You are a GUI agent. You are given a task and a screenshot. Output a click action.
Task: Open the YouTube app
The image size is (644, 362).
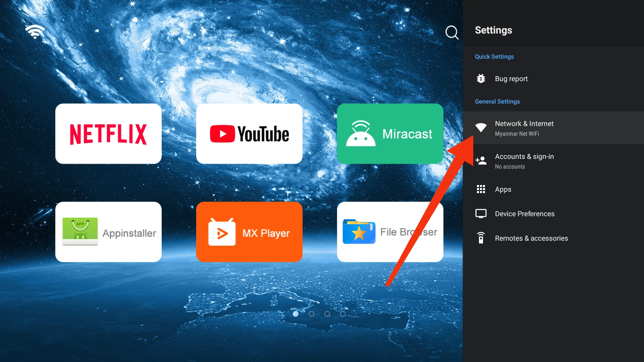(x=249, y=133)
